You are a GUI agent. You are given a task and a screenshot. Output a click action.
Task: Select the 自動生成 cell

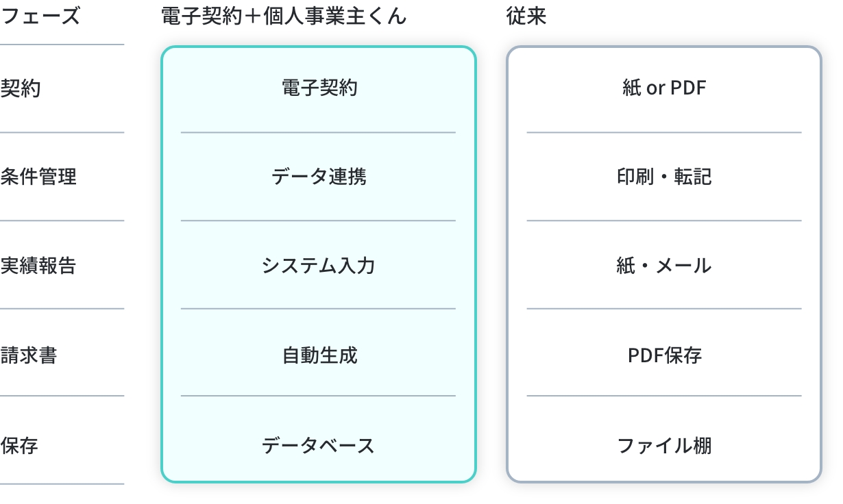319,355
